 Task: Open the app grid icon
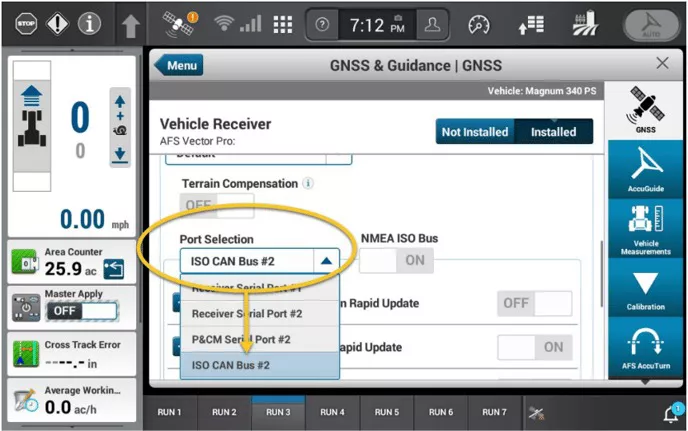tap(282, 25)
